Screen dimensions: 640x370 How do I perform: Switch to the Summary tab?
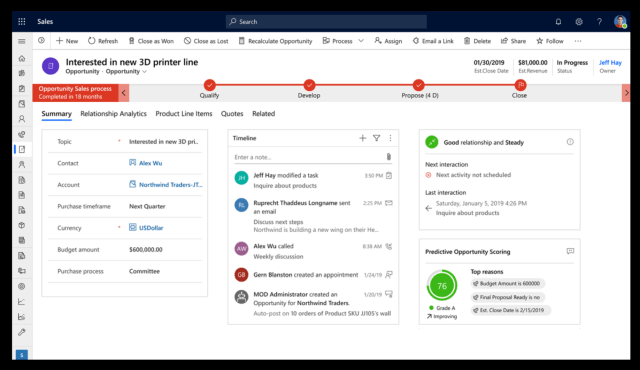point(56,114)
